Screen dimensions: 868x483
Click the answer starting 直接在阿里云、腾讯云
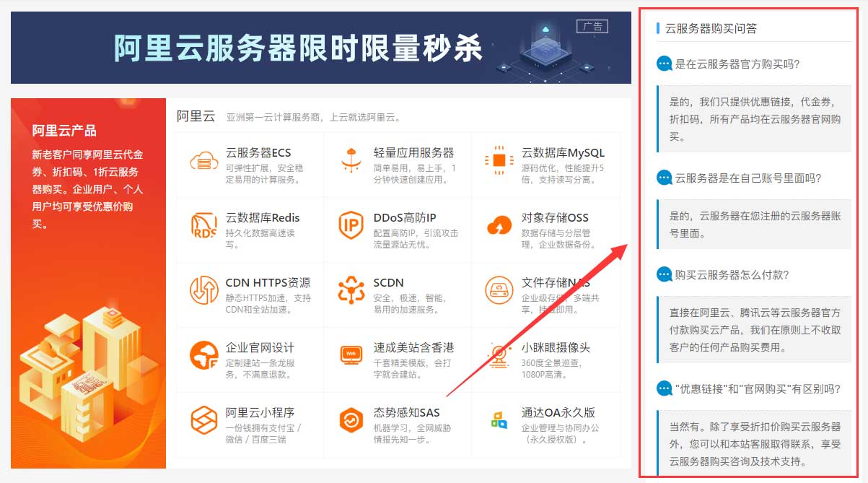[754, 330]
